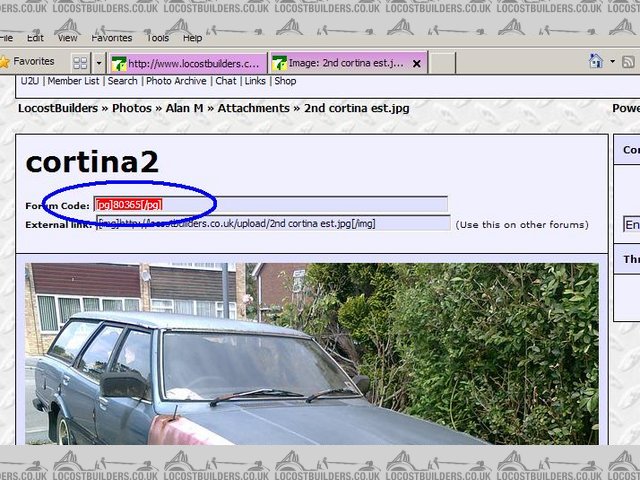Select the Image: 2nd cortina est.j... tab

[x=347, y=63]
